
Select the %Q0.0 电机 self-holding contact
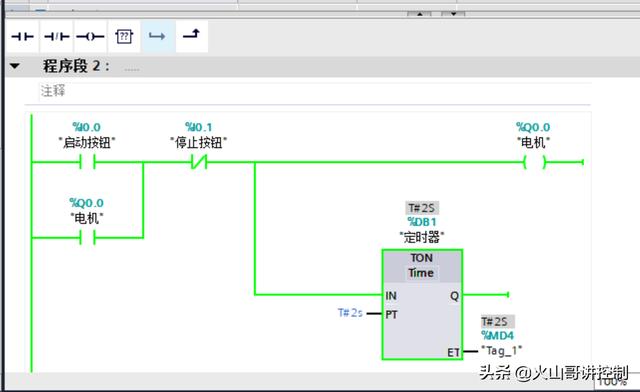[x=87, y=237]
